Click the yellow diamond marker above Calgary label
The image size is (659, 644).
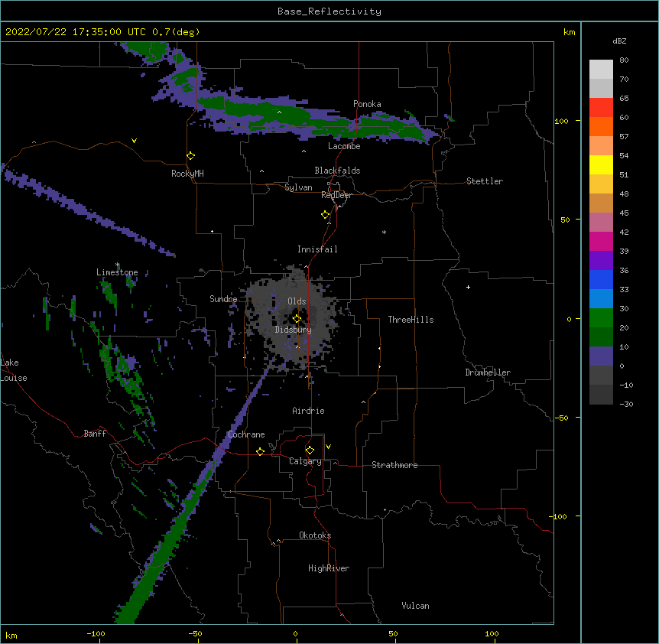pos(310,450)
